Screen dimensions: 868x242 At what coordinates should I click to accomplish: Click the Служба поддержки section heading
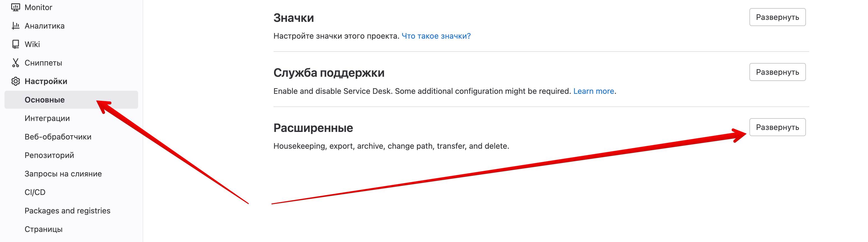[x=329, y=73]
